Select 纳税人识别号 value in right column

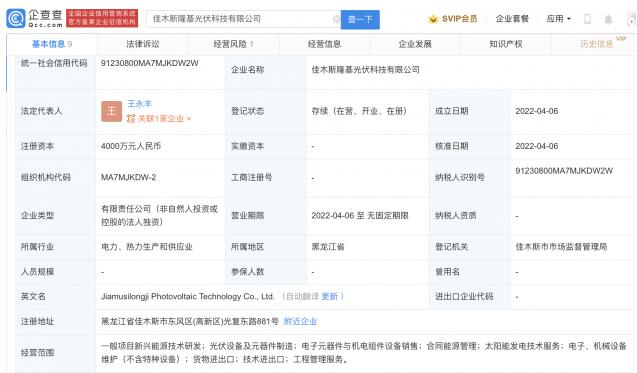pos(564,171)
